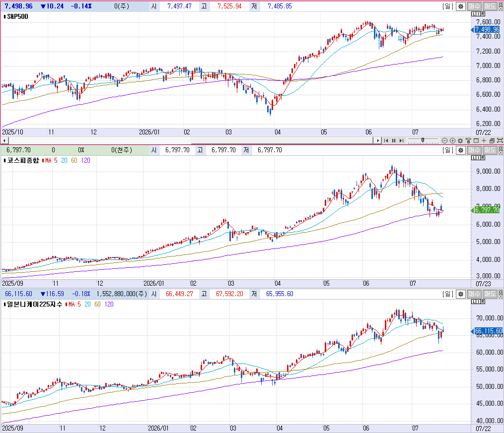The width and height of the screenshot is (504, 433).
Task: Select the R axis button on 니케이225 chart
Action: pyautogui.click(x=483, y=302)
